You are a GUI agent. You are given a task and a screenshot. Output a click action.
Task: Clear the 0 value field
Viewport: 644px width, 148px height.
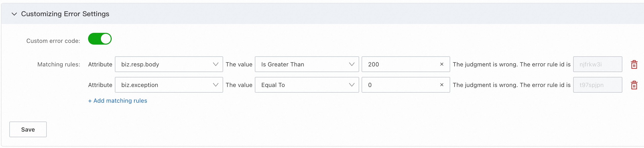click(442, 85)
